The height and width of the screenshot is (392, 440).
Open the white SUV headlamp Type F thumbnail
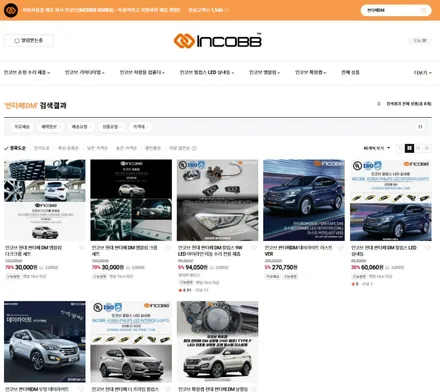point(217,342)
